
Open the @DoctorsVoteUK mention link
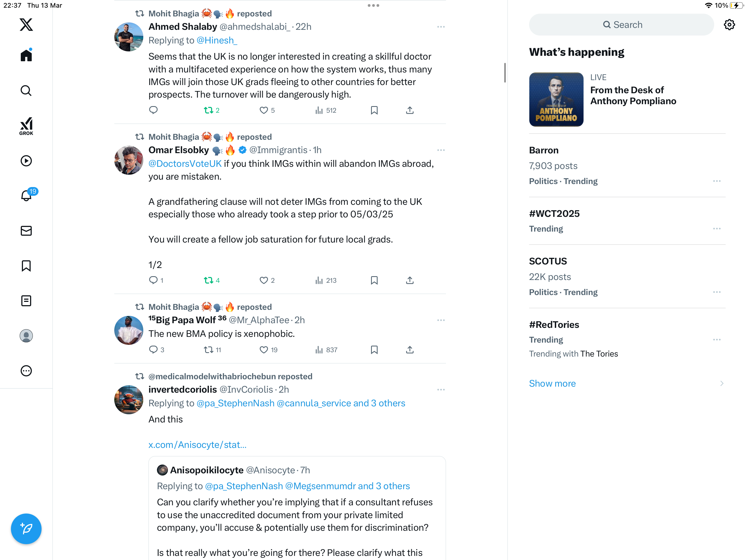(x=185, y=164)
